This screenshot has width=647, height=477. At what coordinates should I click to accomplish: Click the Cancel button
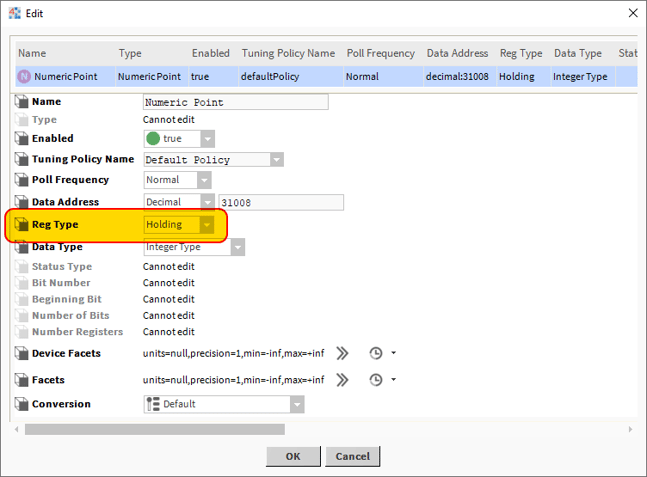point(352,456)
